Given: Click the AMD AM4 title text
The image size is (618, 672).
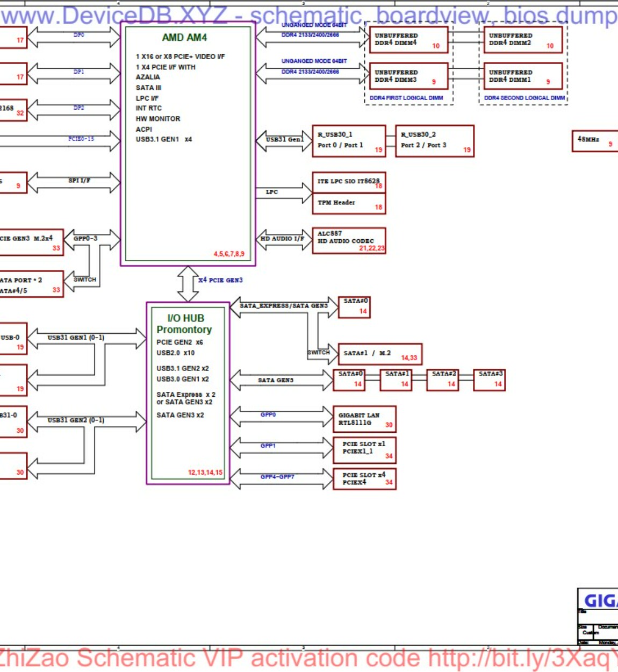Looking at the screenshot, I should [x=184, y=38].
